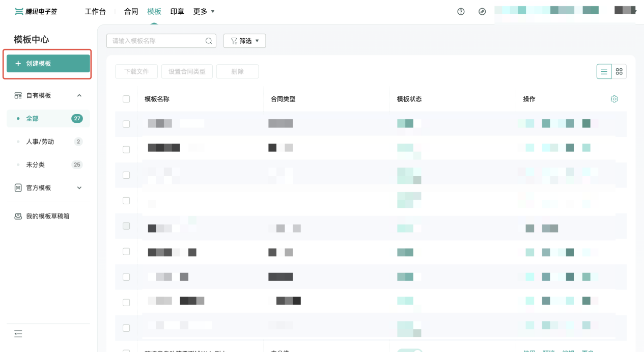Select the 全部 category

(x=48, y=118)
